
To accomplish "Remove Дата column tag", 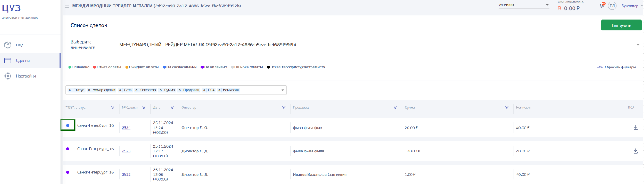I will tap(120, 90).
